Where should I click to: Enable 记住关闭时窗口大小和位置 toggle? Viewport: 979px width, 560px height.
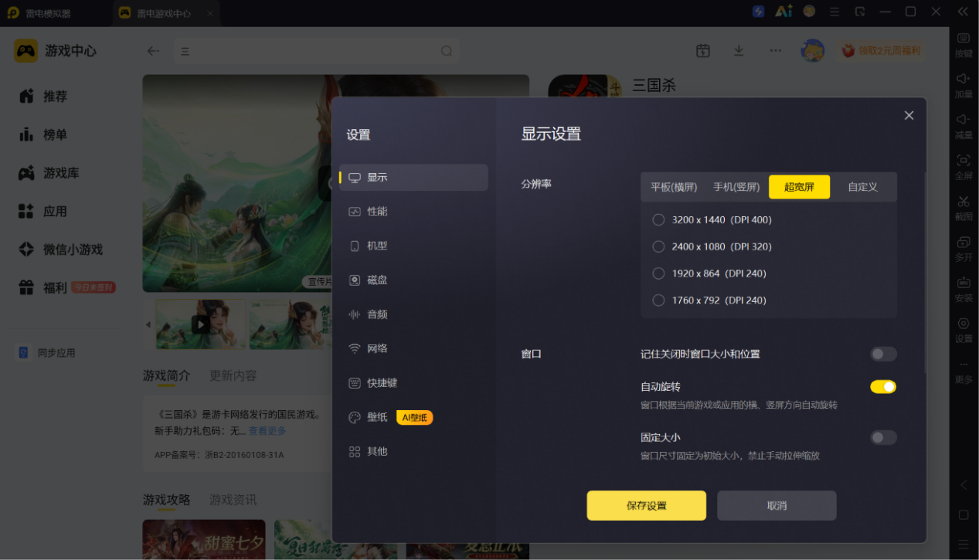(x=883, y=354)
